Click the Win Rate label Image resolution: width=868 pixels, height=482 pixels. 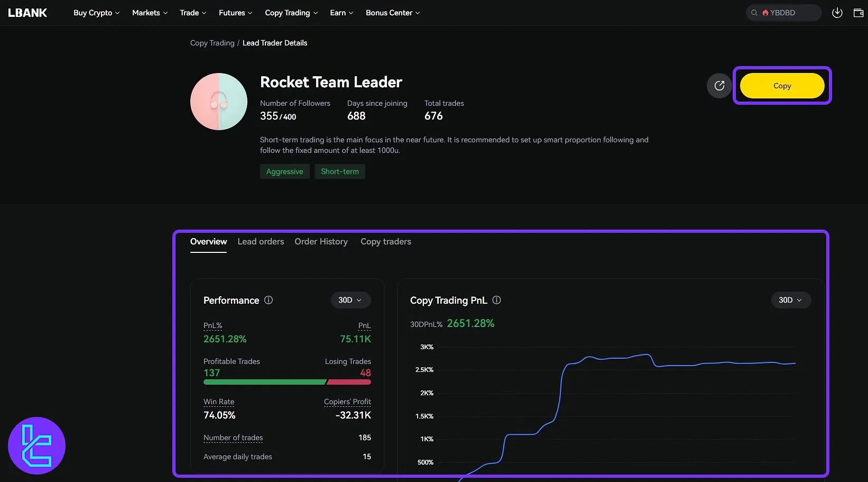pos(219,402)
